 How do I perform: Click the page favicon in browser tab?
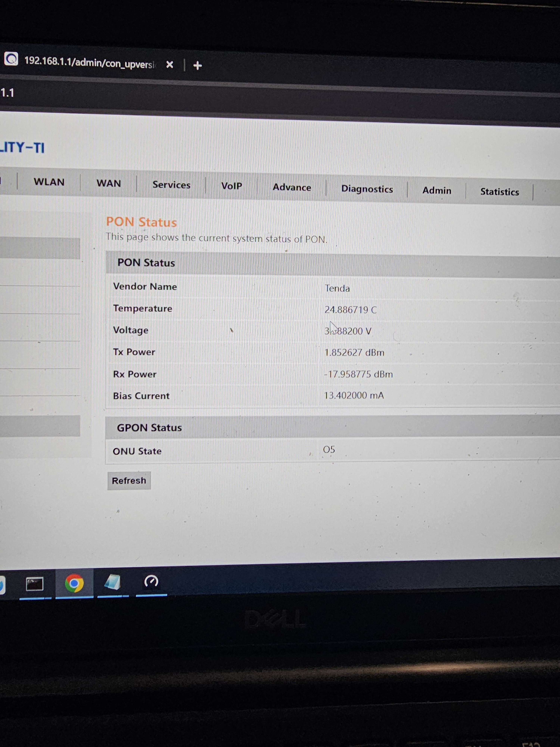pos(11,59)
